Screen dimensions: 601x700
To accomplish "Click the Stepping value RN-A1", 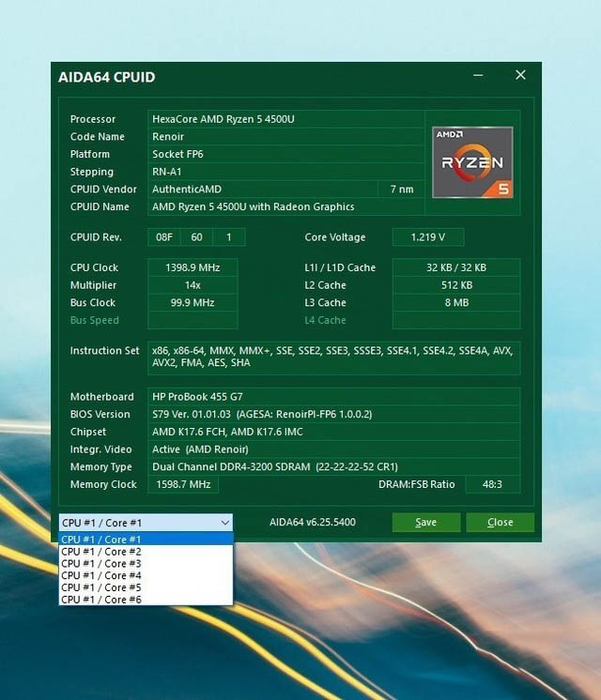I will 286,172.
